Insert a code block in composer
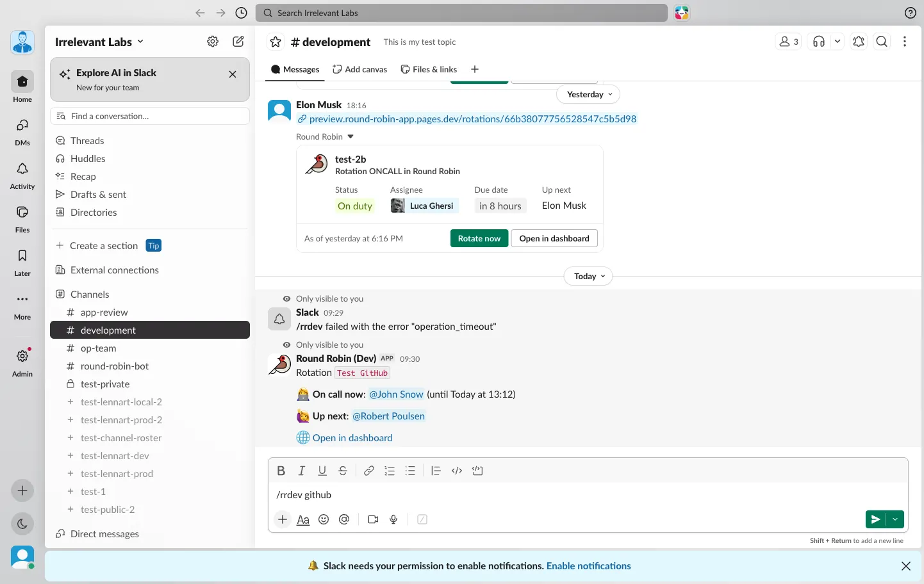Screen dimensions: 924x584 (477, 471)
